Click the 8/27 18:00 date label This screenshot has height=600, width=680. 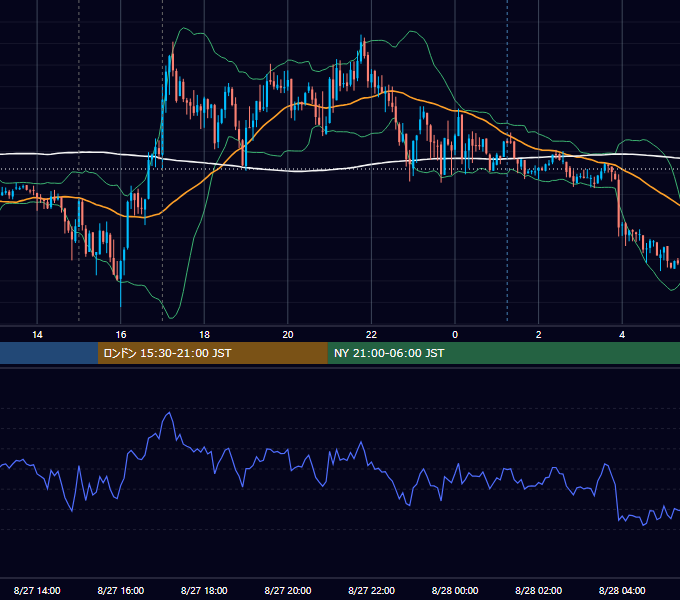204,590
